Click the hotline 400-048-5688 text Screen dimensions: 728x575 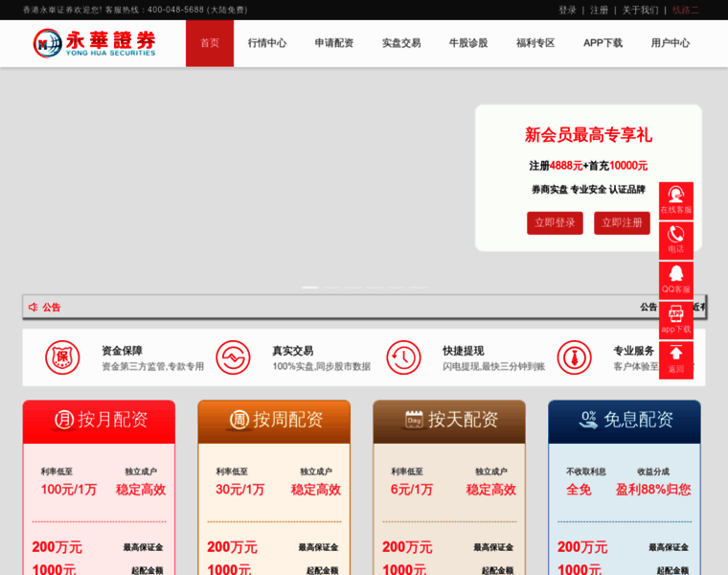click(175, 10)
